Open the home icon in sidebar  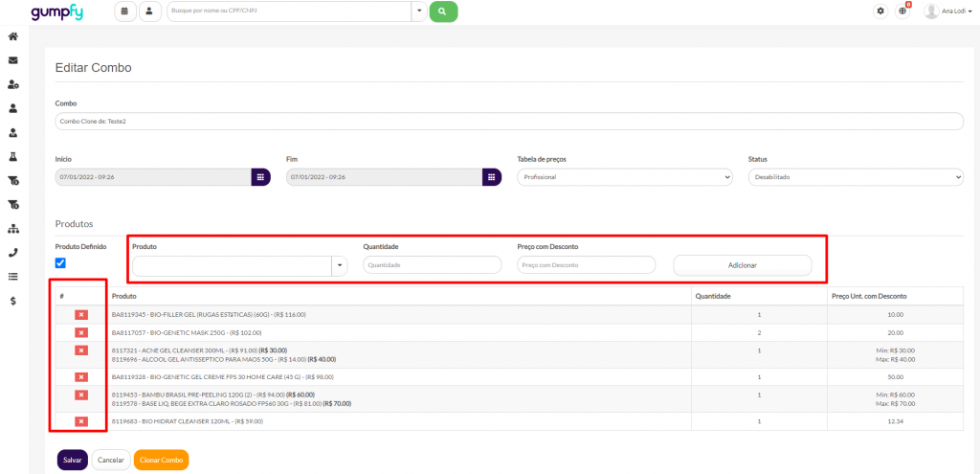pyautogui.click(x=13, y=36)
